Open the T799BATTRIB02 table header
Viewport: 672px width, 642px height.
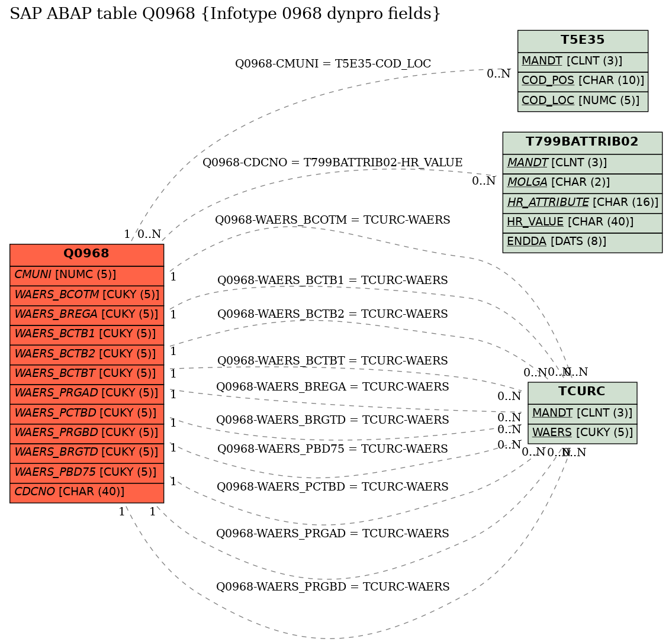pyautogui.click(x=582, y=143)
